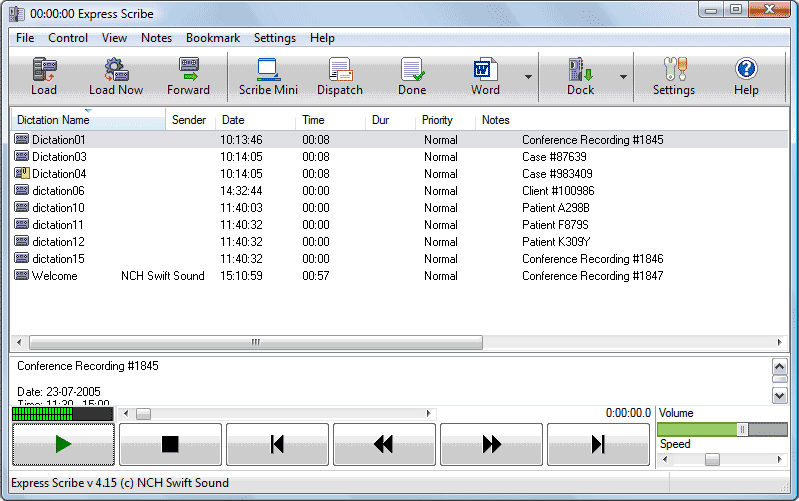Select the dictation06 file row
This screenshot has width=799, height=501.
tap(58, 191)
